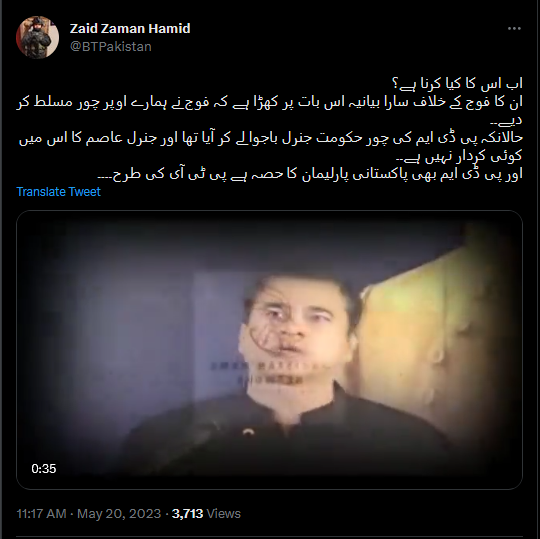Click the tweet line starting ان کا فوج
This screenshot has width=540, height=539.
(270, 103)
